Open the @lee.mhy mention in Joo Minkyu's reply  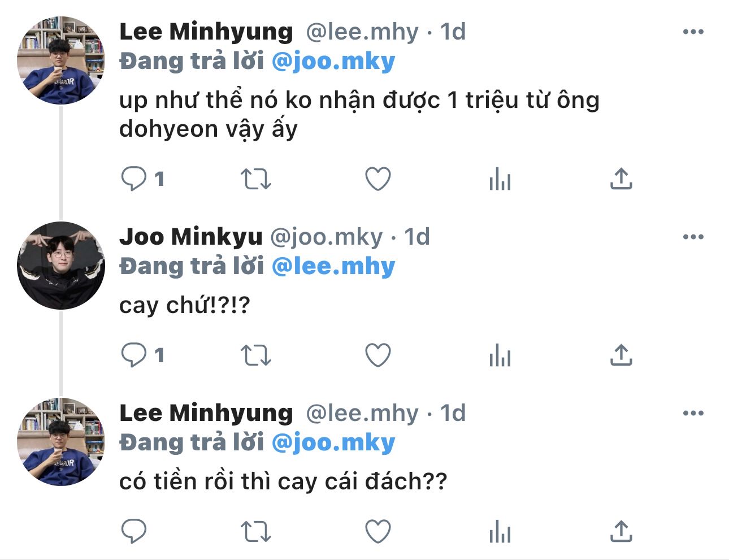[x=333, y=266]
